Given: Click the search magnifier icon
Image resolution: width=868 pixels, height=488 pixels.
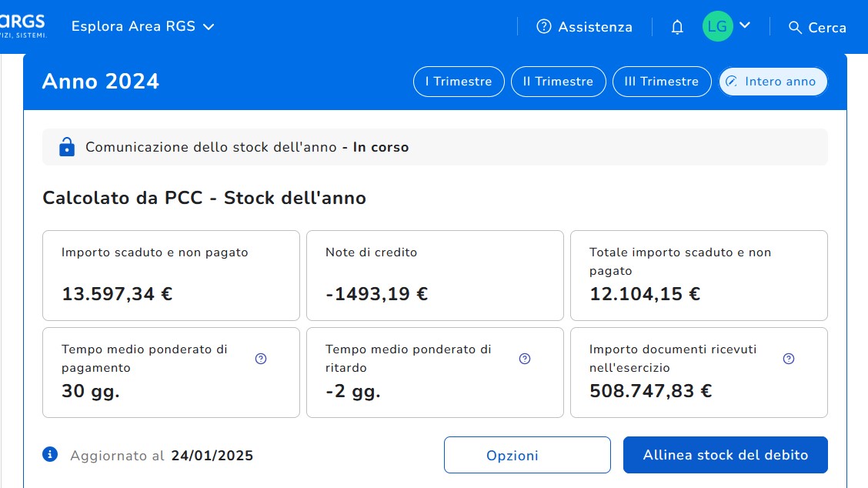Looking at the screenshot, I should click(796, 27).
